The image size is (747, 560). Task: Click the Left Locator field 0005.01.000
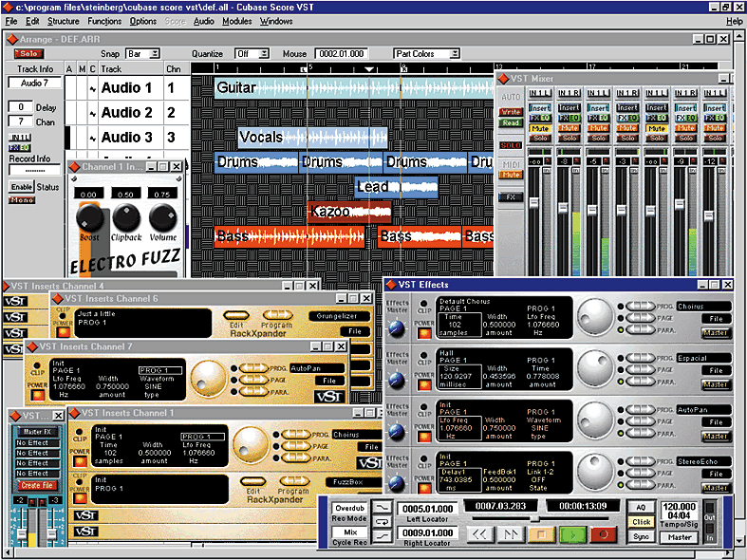(x=427, y=509)
